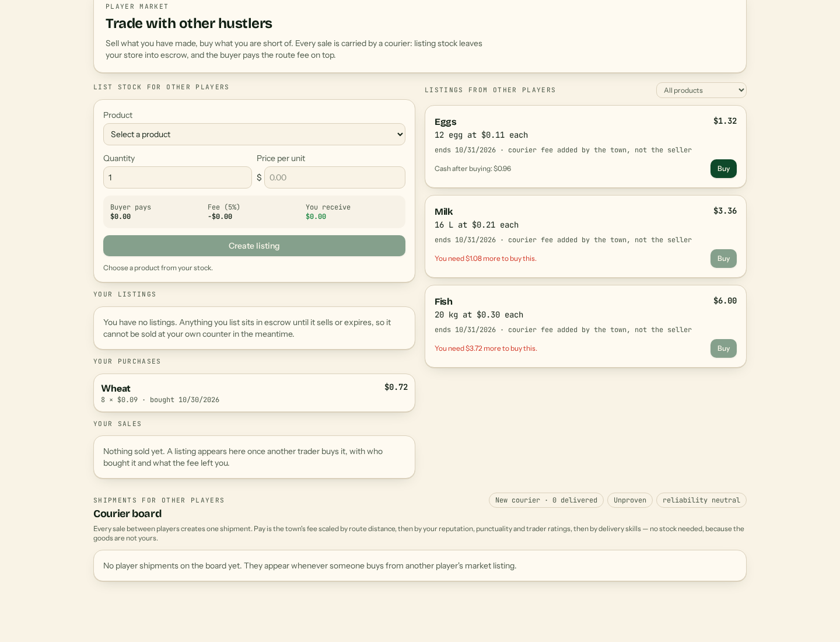This screenshot has height=642, width=840.
Task: Click the 'No player shipments' notice
Action: point(420,566)
